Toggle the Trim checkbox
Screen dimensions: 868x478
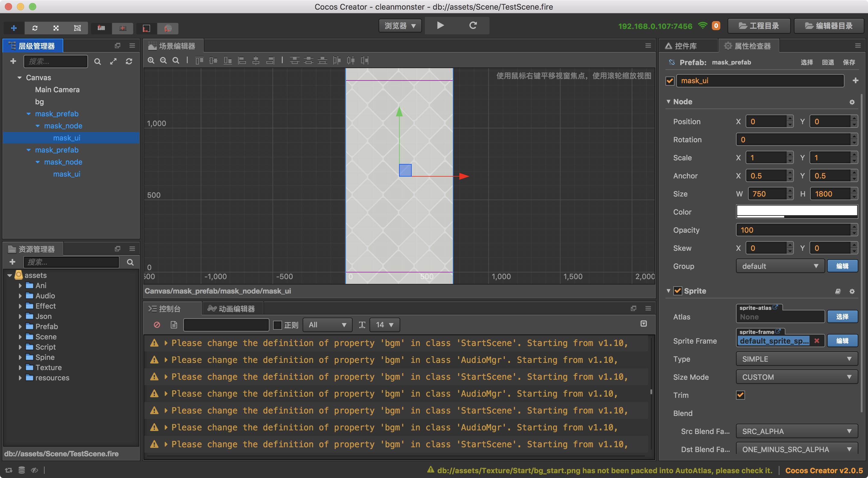coord(740,395)
